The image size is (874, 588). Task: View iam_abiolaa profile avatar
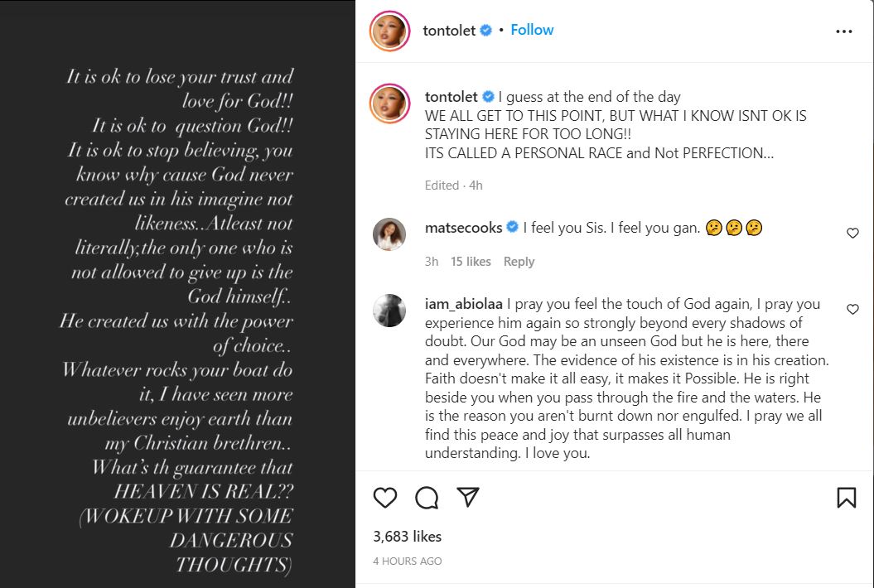point(389,311)
